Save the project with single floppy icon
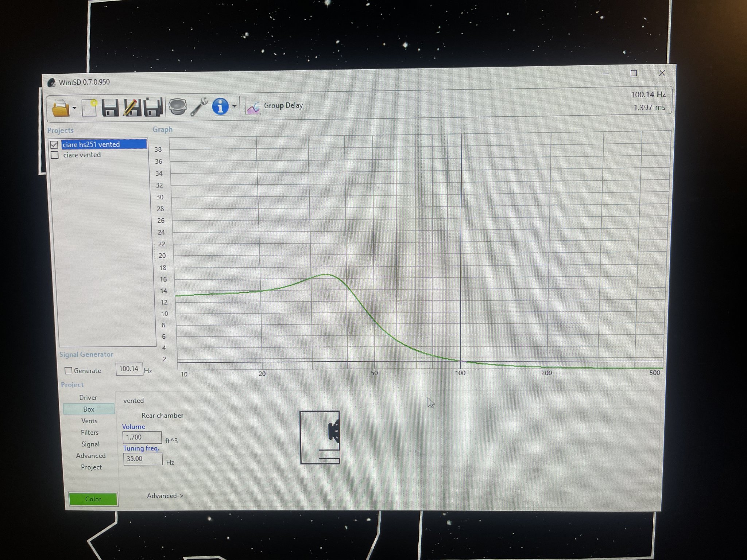The height and width of the screenshot is (560, 747). (110, 108)
